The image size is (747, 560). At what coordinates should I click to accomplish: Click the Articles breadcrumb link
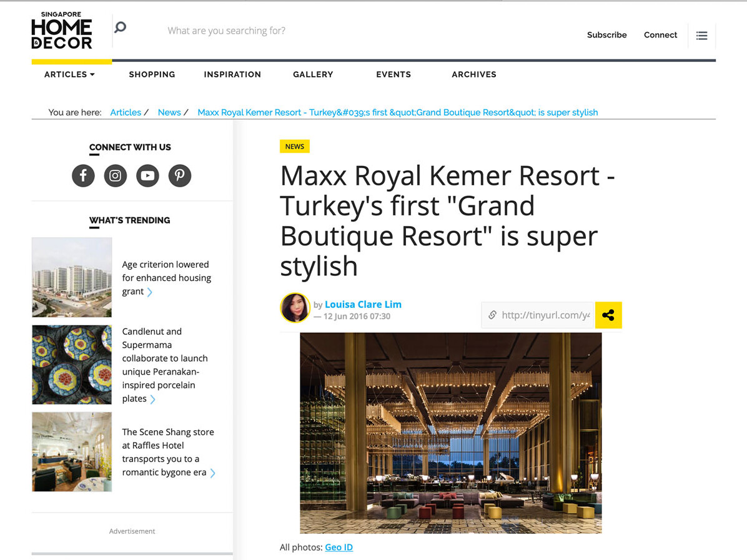tap(126, 112)
